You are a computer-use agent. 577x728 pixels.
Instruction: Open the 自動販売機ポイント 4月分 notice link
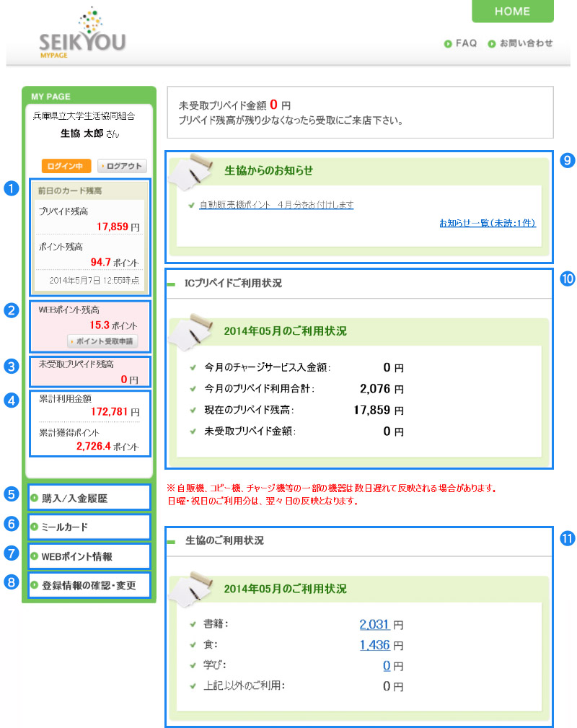tap(276, 205)
